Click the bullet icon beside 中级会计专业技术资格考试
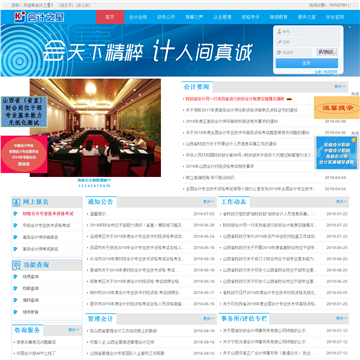Viewport: 360px width, 360px height. coord(15,225)
